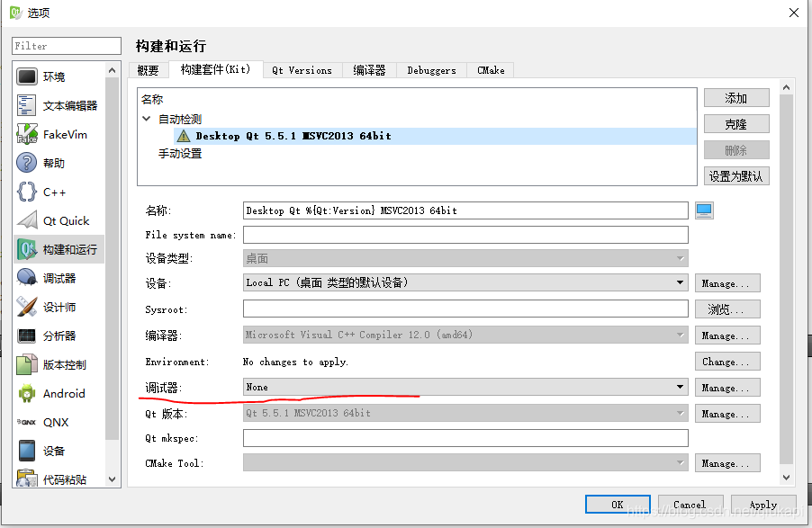Open the QNX settings category
Viewport: 812px width, 528px height.
point(59,423)
